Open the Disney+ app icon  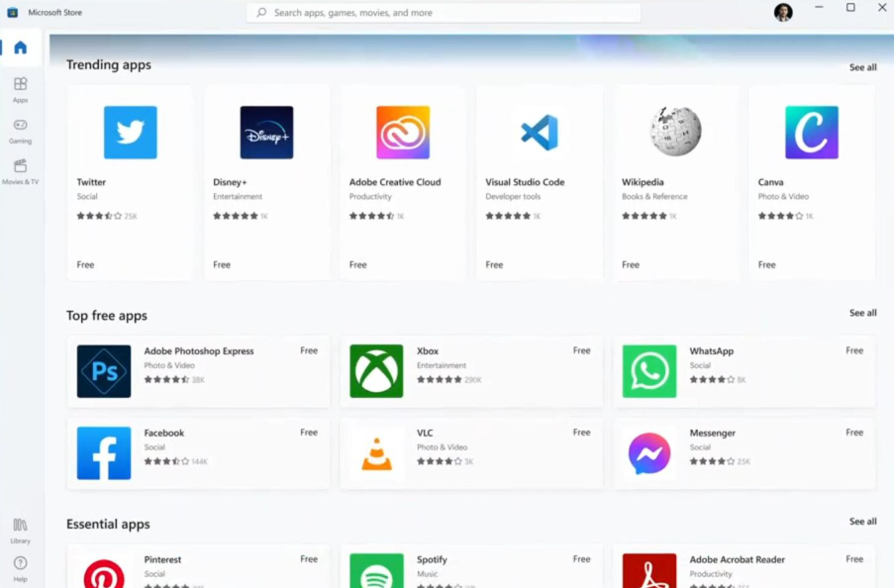[266, 133]
